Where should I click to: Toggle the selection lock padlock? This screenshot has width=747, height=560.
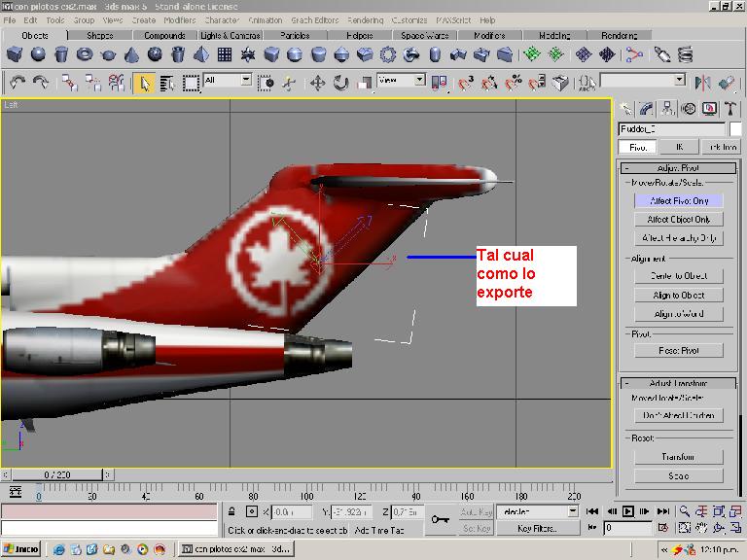231,511
